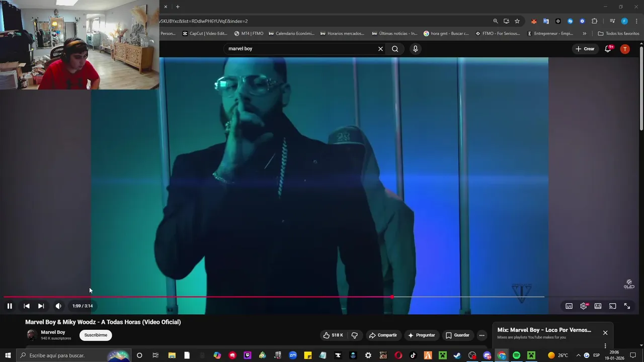Open TikTok from the taskbar
The height and width of the screenshot is (362, 644).
click(413, 355)
